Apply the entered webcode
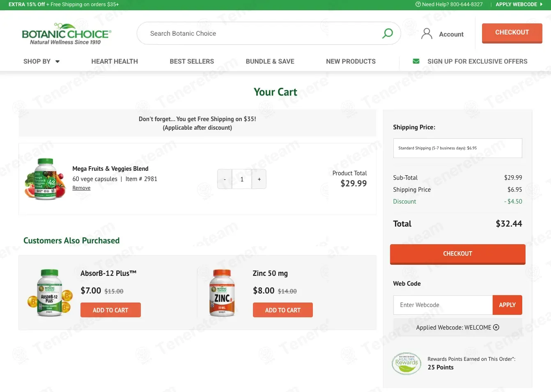The image size is (551, 392). (x=507, y=305)
